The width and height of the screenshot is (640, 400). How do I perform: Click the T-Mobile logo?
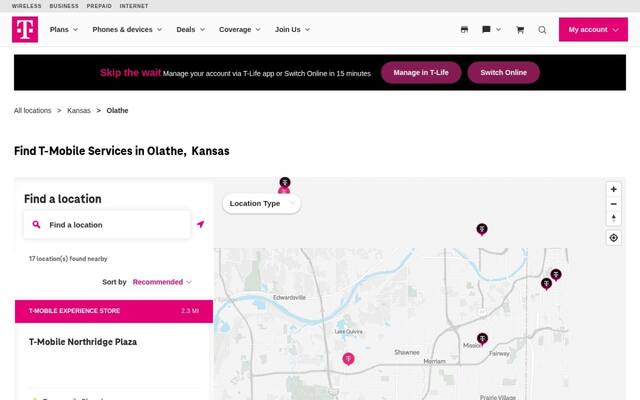pyautogui.click(x=25, y=29)
